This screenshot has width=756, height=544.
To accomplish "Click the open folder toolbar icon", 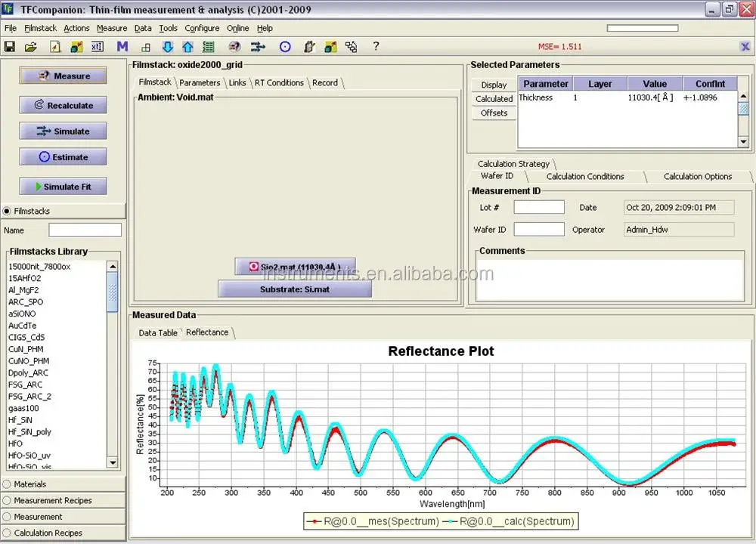I will pyautogui.click(x=31, y=47).
